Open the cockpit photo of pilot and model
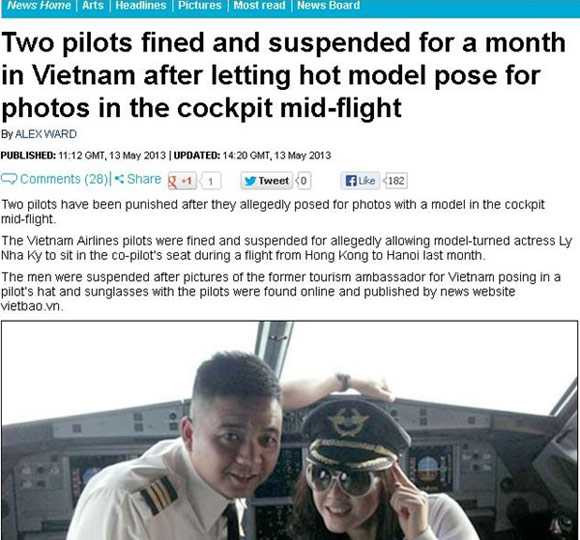Viewport: 580px width, 540px height. [289, 431]
